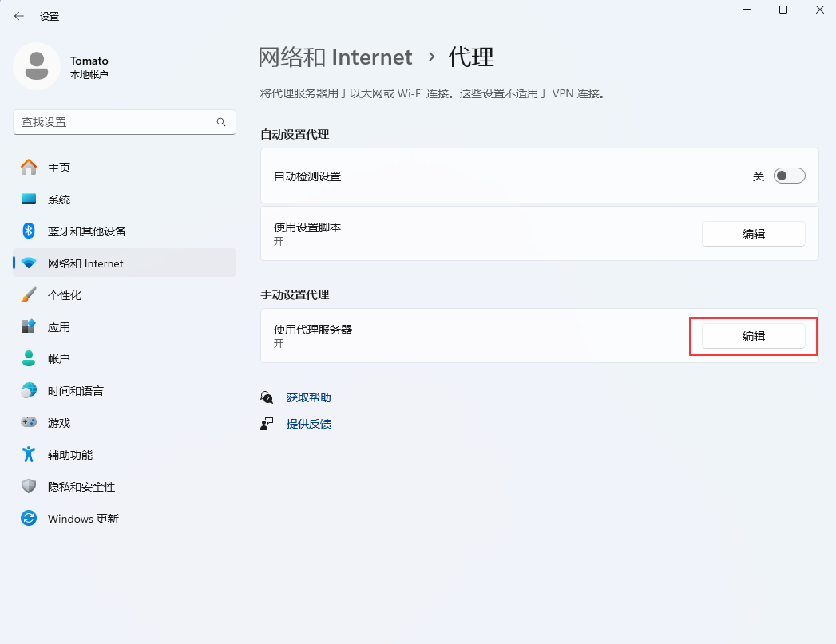Click the Home (主页) house icon
The height and width of the screenshot is (644, 836).
pyautogui.click(x=29, y=168)
